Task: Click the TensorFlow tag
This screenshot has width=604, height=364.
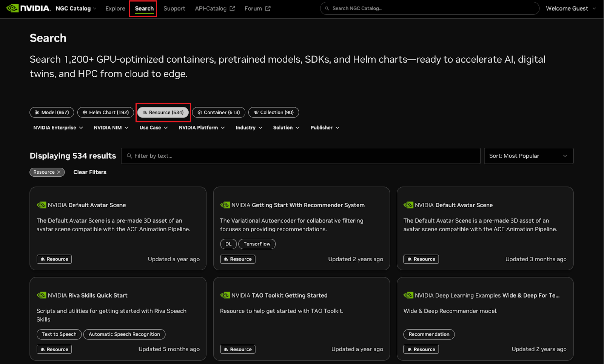Action: pyautogui.click(x=257, y=244)
